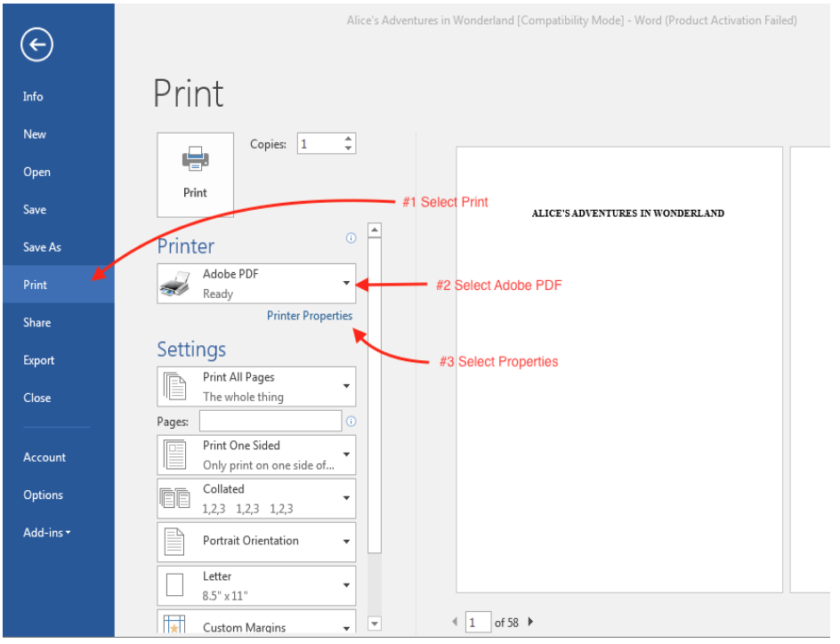Click the Print button with printer icon
Image resolution: width=840 pixels, height=644 pixels.
point(195,174)
